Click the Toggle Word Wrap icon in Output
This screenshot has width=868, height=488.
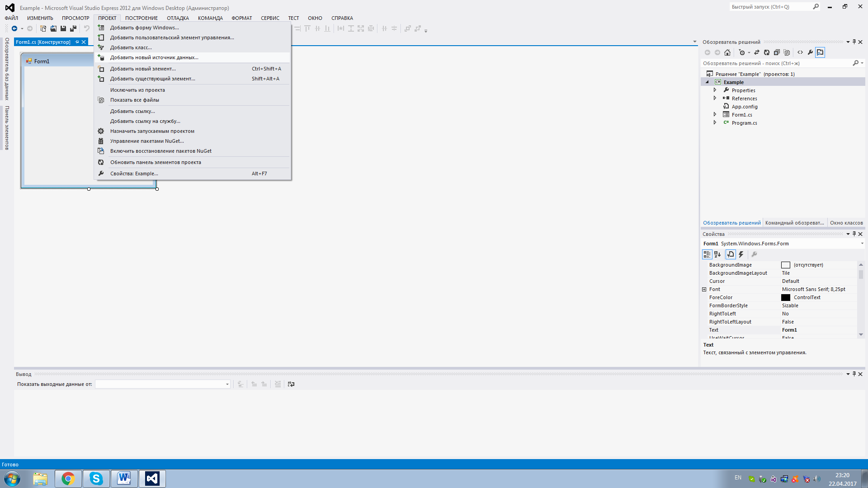pyautogui.click(x=291, y=384)
